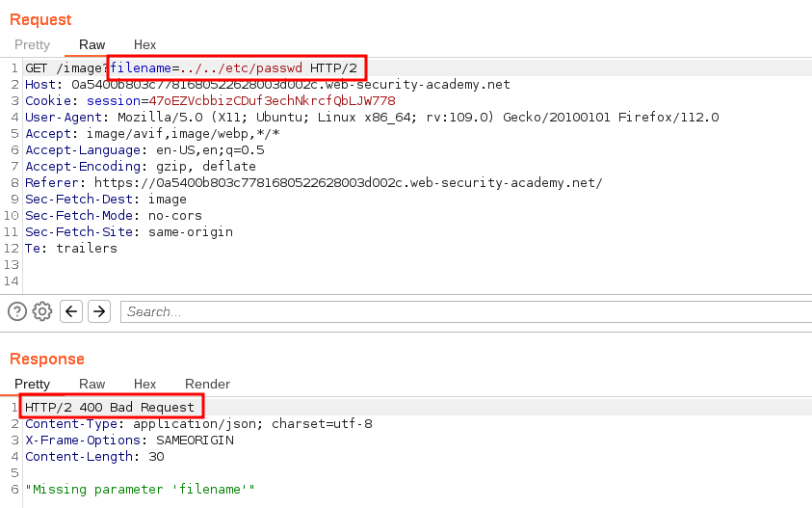Click the HTTP/2 400 Bad Request status line
This screenshot has width=812, height=508.
[110, 407]
